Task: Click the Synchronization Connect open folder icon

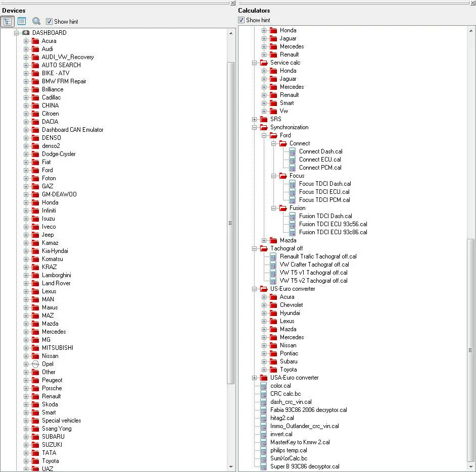Action: [x=283, y=143]
